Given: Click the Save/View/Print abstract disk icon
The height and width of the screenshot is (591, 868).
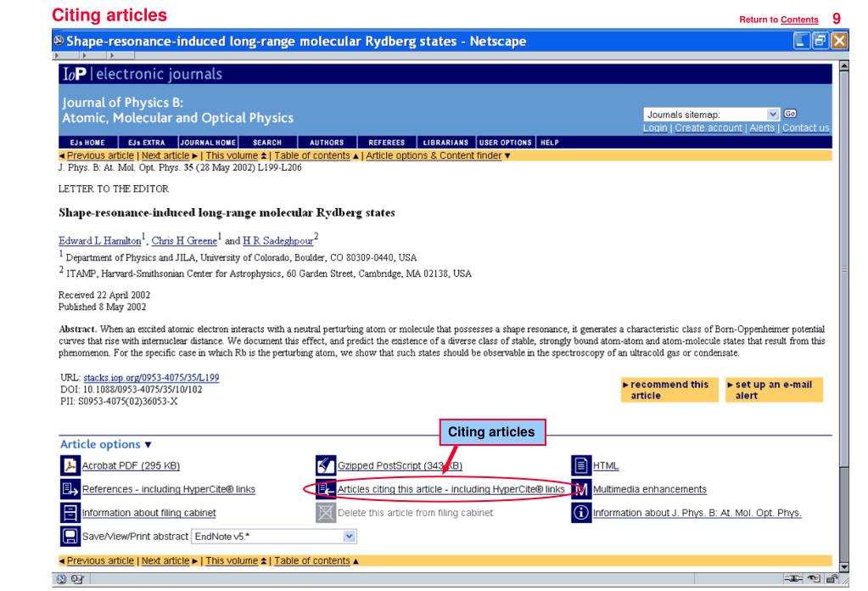Looking at the screenshot, I should point(70,536).
